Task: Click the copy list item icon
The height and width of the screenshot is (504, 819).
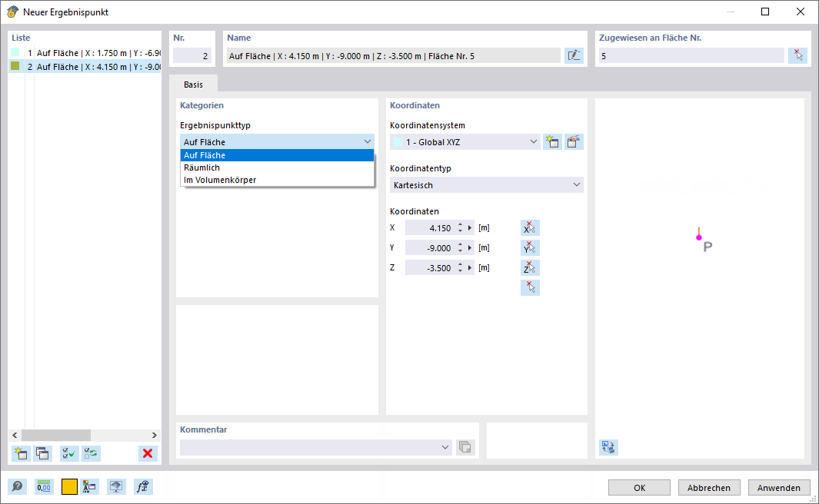Action: (42, 453)
